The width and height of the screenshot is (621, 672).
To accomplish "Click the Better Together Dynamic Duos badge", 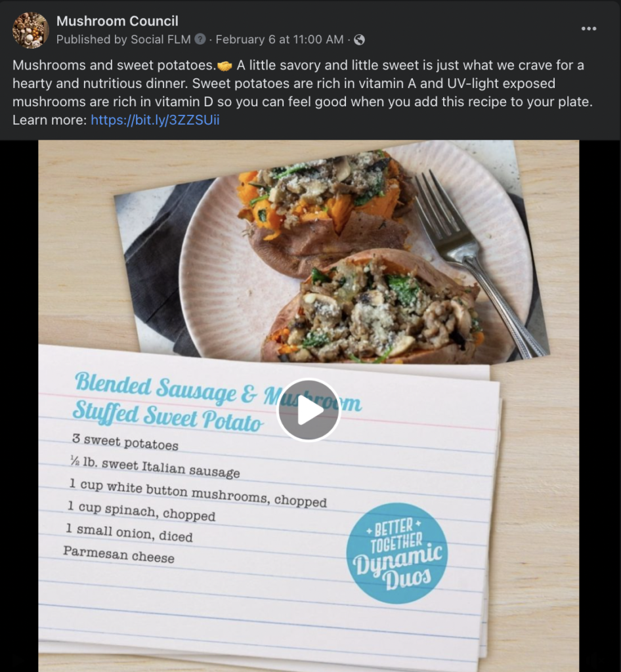I will 396,553.
